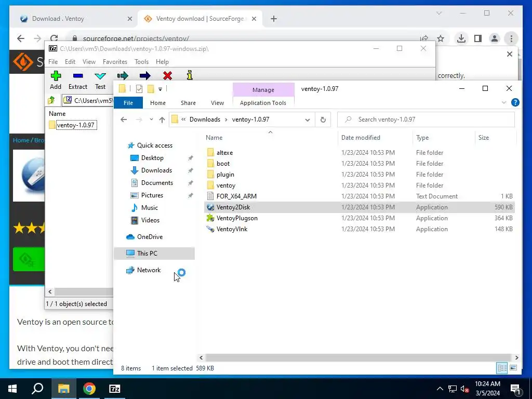
Task: Click Downloads breadcrumb in address bar
Action: point(205,119)
